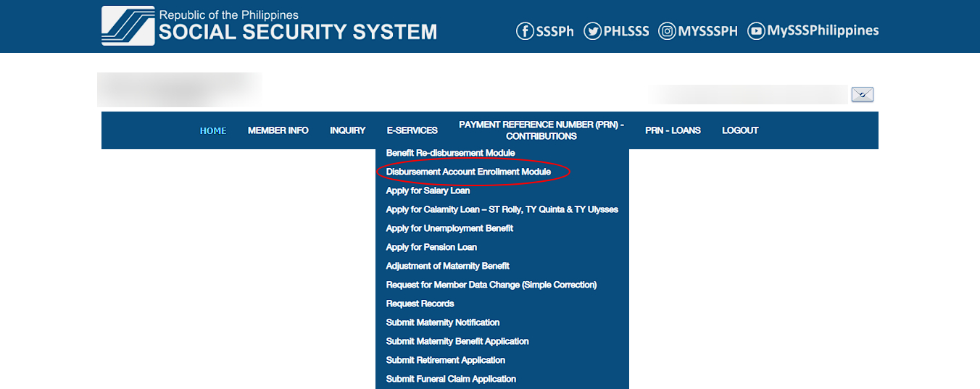
Task: Go to the HOME menu
Action: 213,130
